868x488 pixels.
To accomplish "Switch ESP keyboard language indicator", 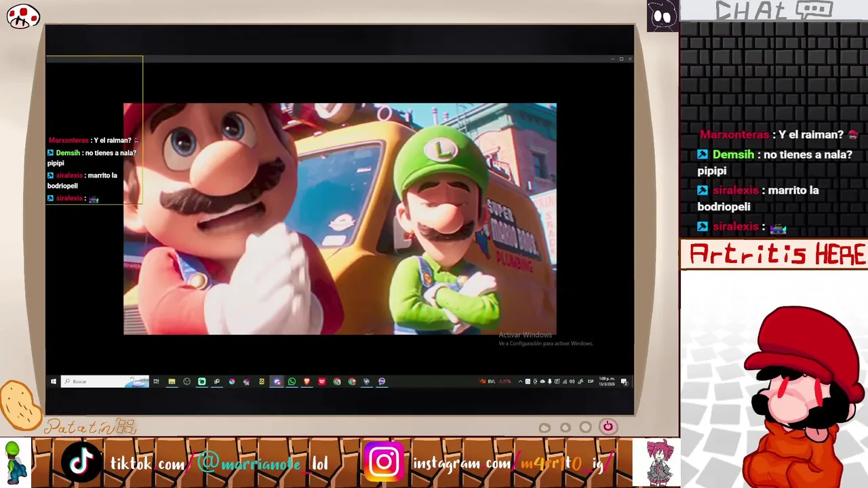I will tap(591, 382).
